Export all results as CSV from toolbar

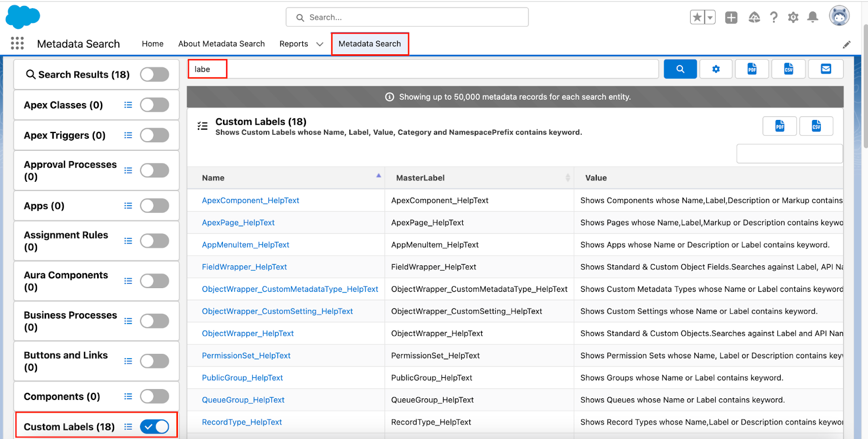(789, 69)
